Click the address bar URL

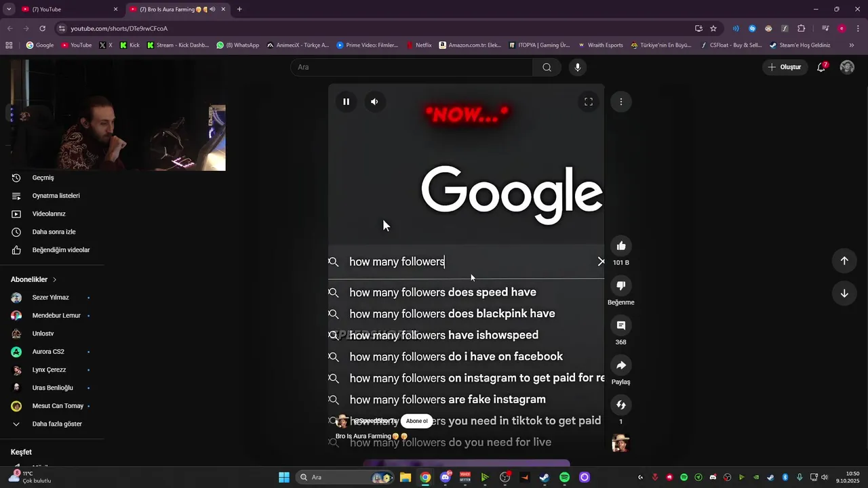point(119,28)
